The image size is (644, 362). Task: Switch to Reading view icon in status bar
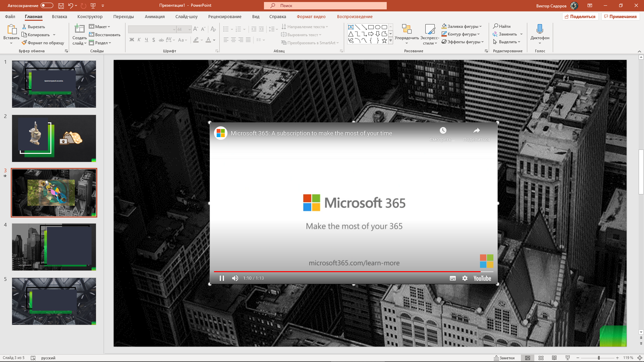coord(554,358)
